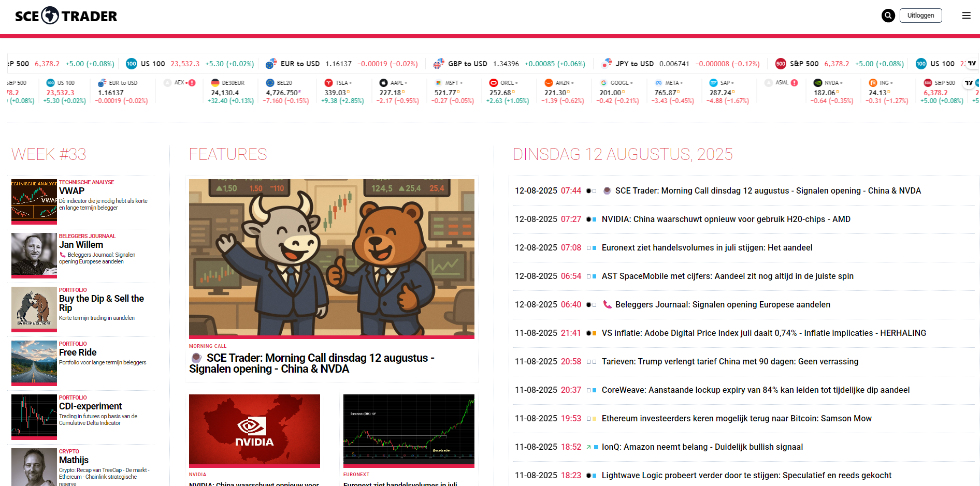
Task: Click the DE30EUR price 24,130.4
Action: click(x=225, y=93)
